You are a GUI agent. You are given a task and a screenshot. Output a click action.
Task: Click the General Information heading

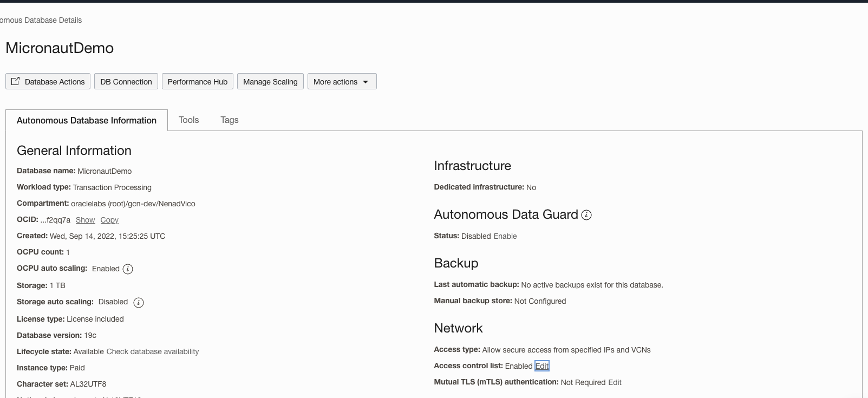(x=74, y=151)
